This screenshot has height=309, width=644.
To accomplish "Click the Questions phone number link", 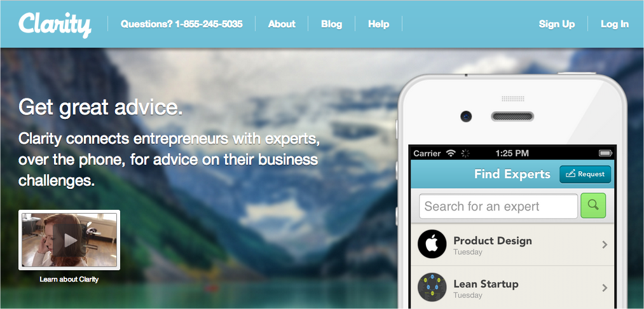I will pos(182,24).
